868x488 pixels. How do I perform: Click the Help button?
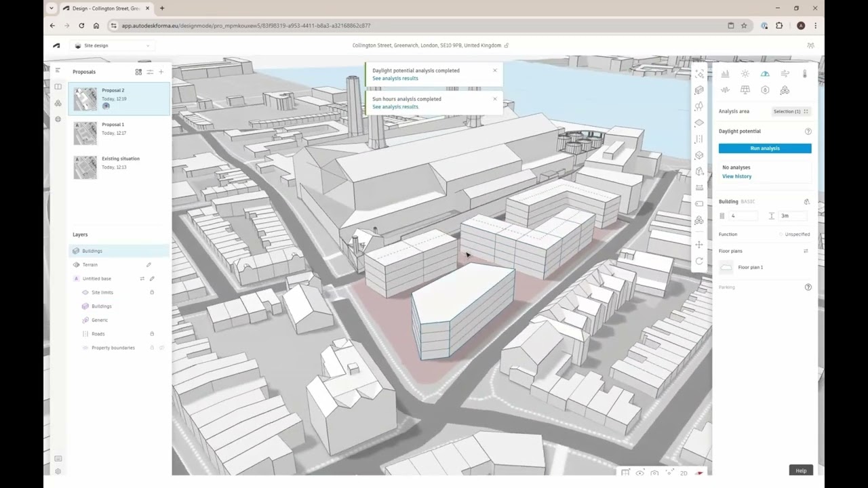801,470
